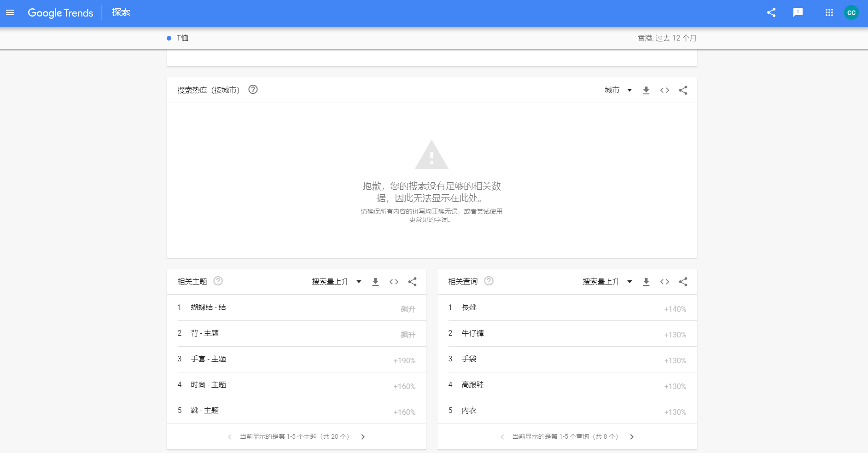Share the city interest card
Viewport: 868px width, 453px height.
(x=683, y=90)
